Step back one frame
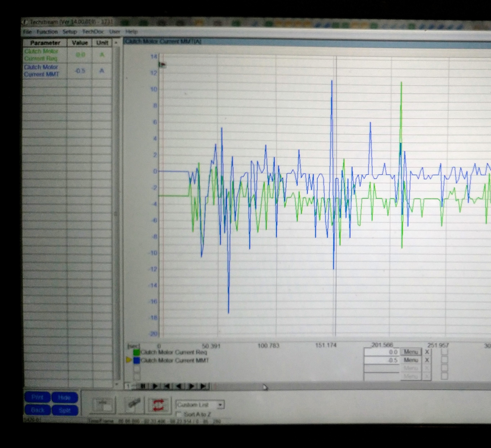Viewport: 491px width, 448px height. [x=179, y=386]
